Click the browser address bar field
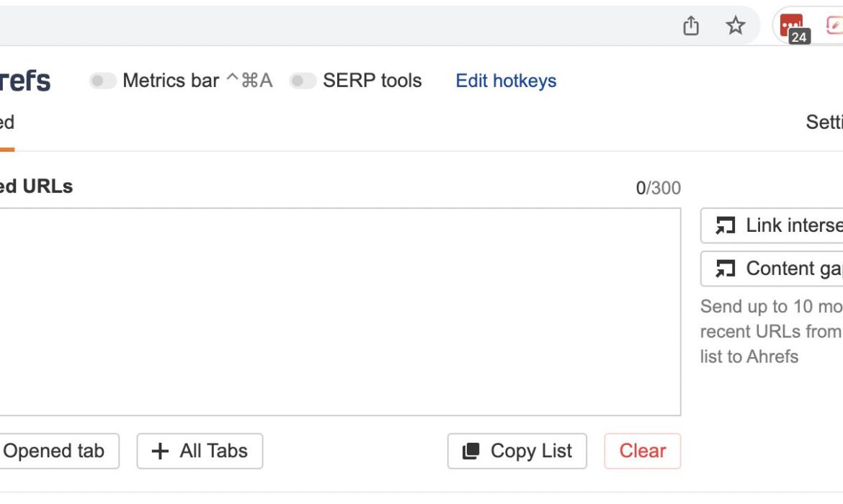 pos(324,26)
